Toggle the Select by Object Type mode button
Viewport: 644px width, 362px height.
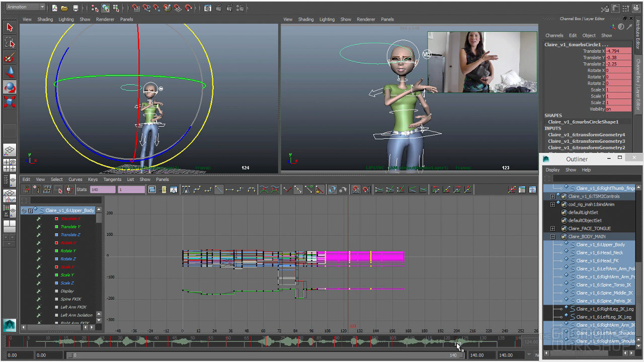pos(106,8)
